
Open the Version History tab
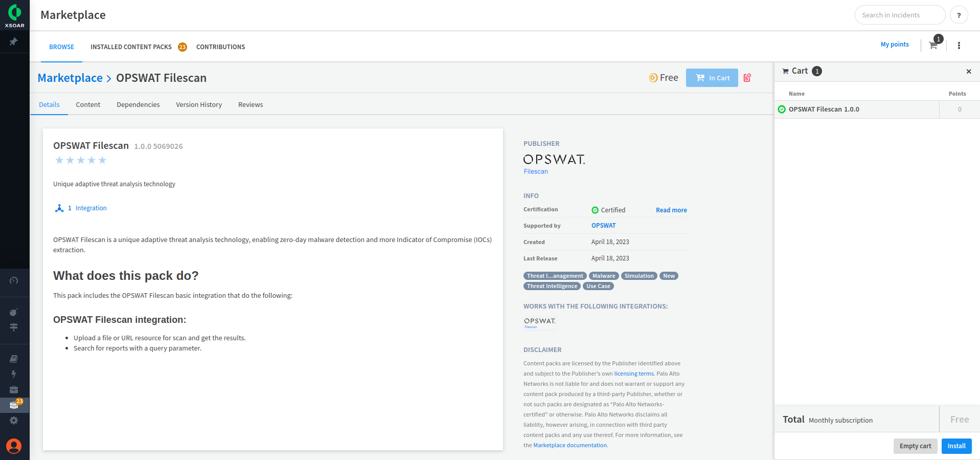[199, 104]
